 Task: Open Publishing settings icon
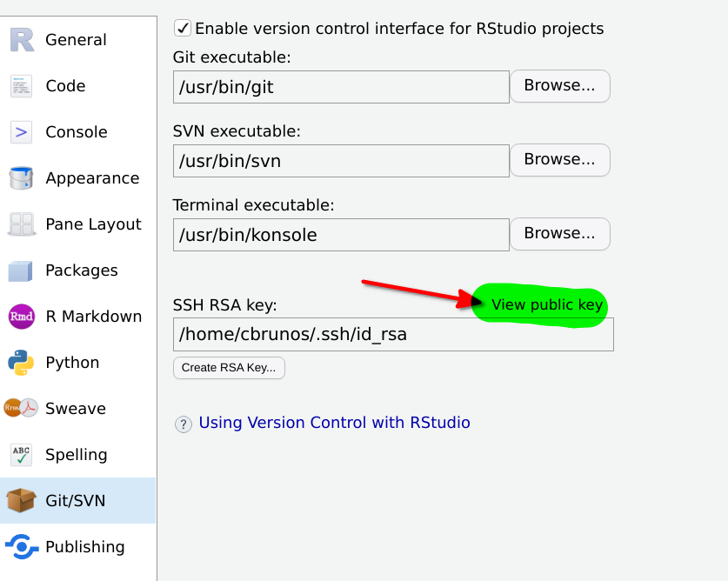tap(22, 546)
